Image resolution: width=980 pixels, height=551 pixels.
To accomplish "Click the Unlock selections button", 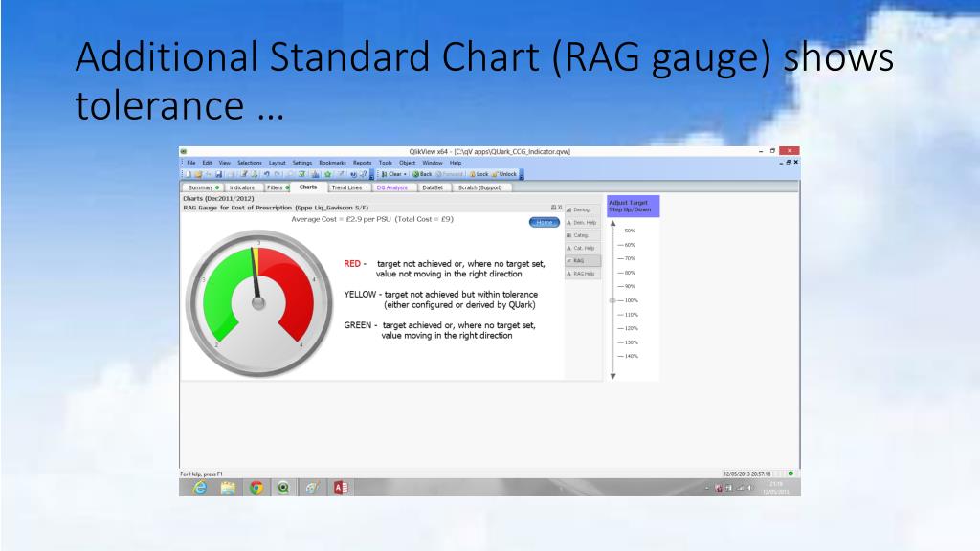I will [x=504, y=174].
